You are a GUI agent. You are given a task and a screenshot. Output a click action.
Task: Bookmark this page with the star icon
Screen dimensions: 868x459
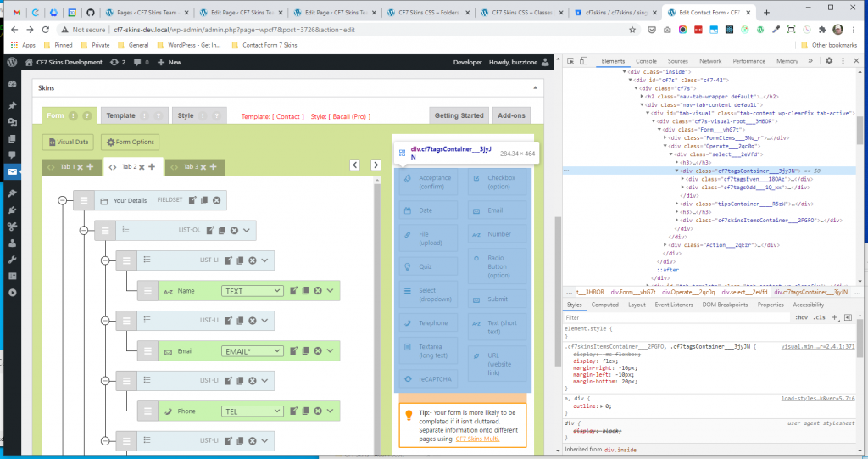633,29
